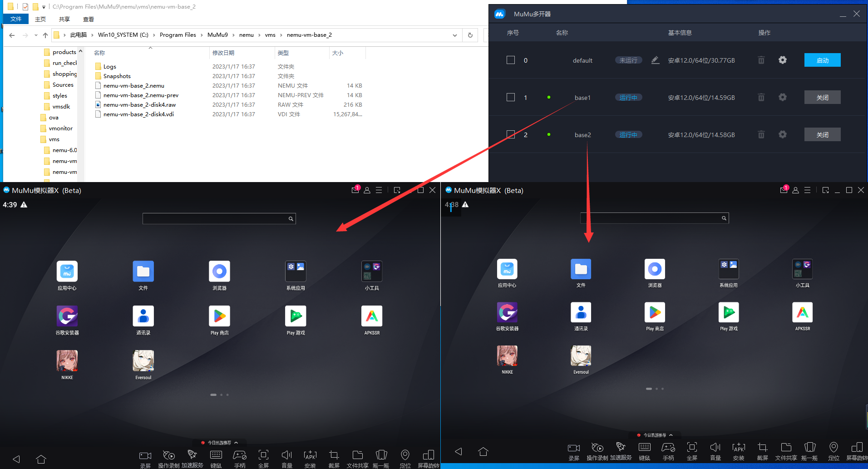Open 文件 app in right emulator
The width and height of the screenshot is (868, 469).
pyautogui.click(x=581, y=269)
